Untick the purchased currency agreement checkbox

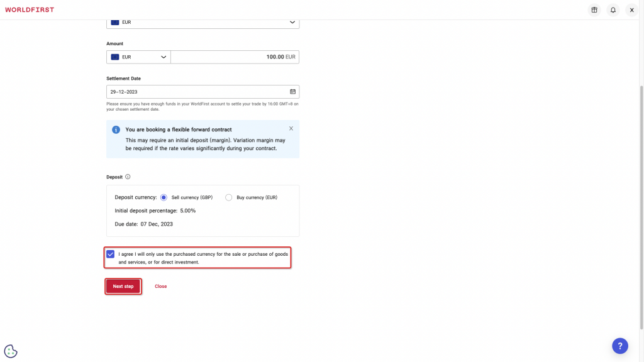pyautogui.click(x=111, y=254)
